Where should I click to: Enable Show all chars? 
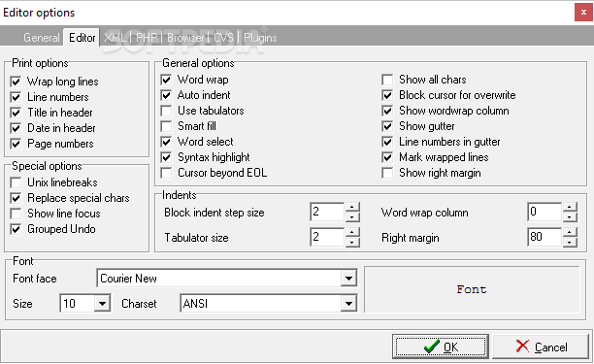tap(387, 80)
